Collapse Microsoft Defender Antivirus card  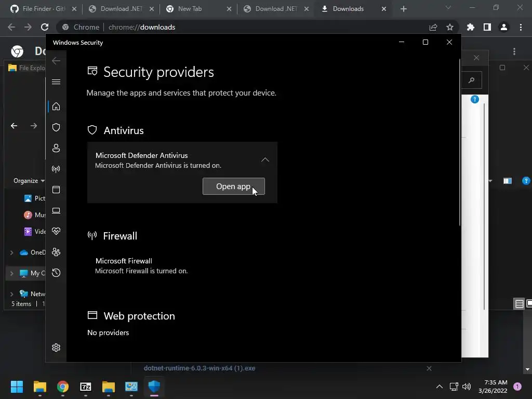pos(265,160)
